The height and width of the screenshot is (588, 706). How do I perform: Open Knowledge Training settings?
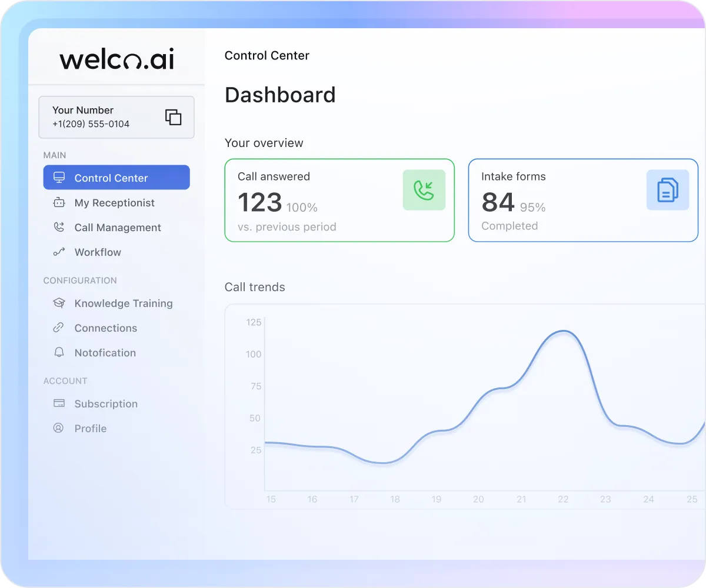(124, 303)
